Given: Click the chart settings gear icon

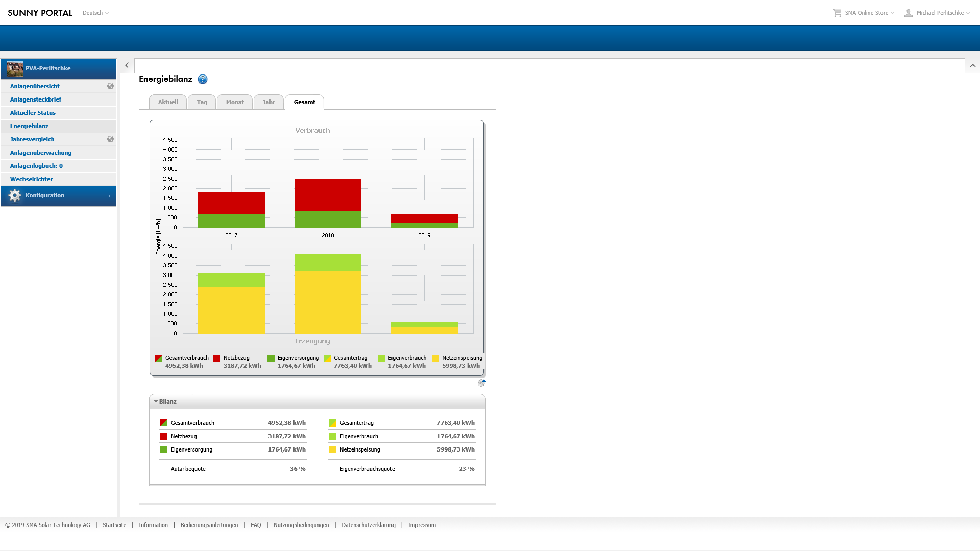Looking at the screenshot, I should tap(481, 383).
